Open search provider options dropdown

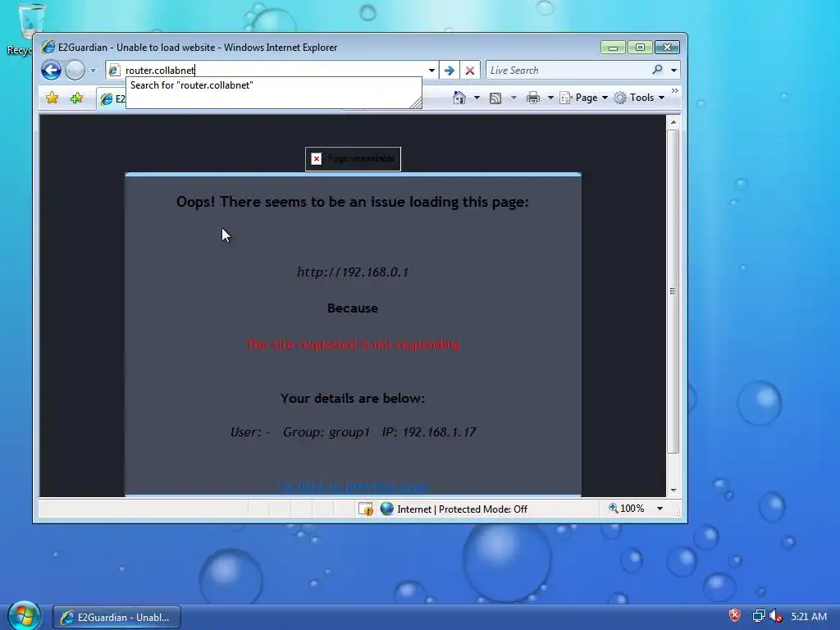click(674, 71)
